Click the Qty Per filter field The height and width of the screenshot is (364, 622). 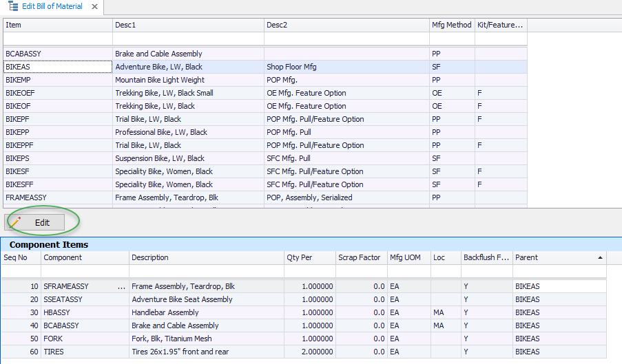pyautogui.click(x=310, y=271)
